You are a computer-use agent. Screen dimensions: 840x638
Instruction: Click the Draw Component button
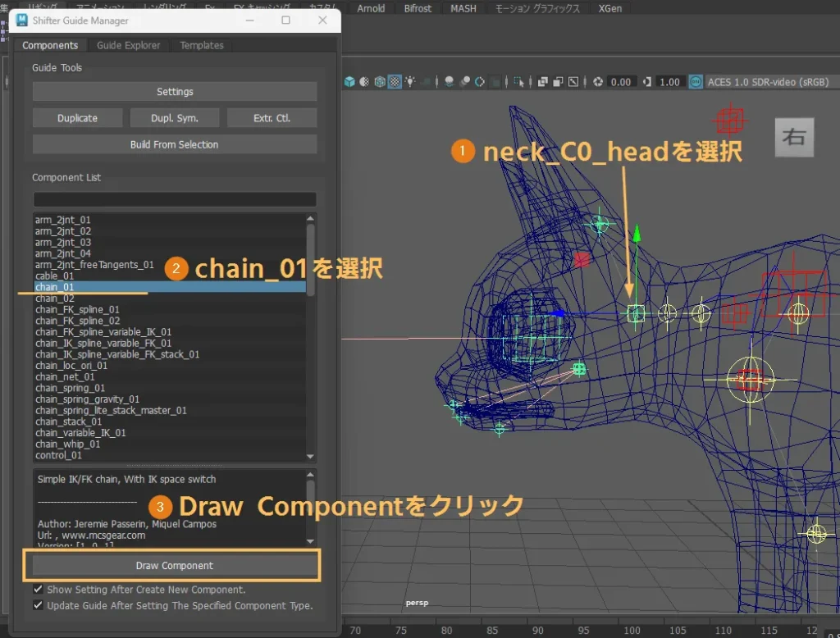[174, 566]
